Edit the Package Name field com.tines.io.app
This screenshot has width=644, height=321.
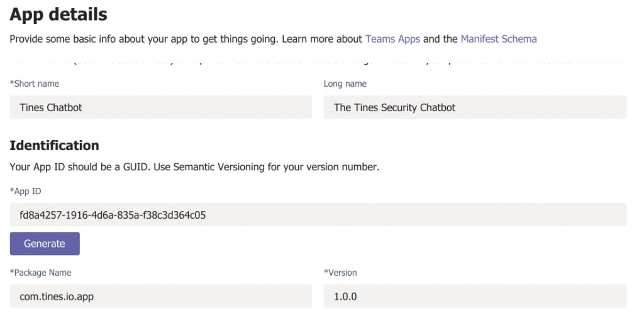(161, 296)
